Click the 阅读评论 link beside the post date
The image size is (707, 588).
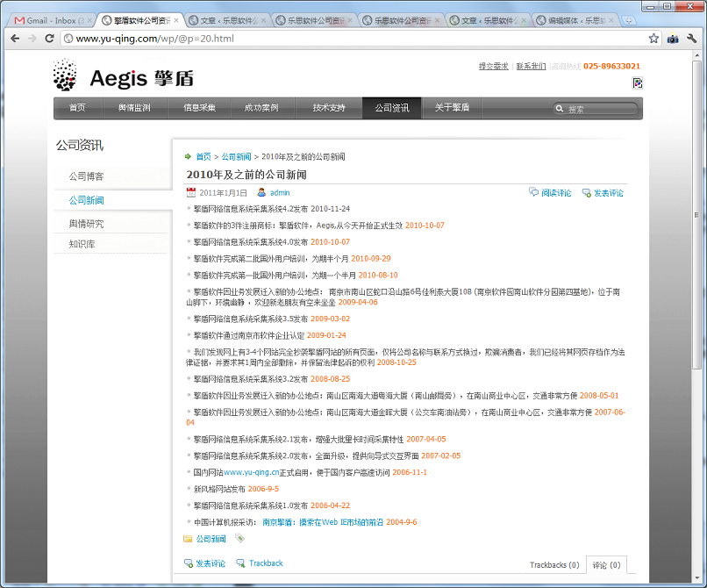[x=555, y=193]
